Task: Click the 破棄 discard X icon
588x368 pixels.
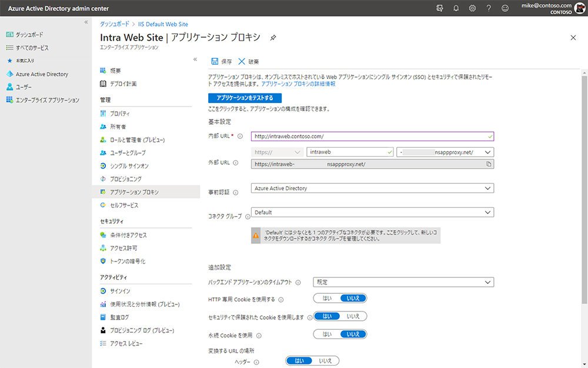Action: [242, 61]
